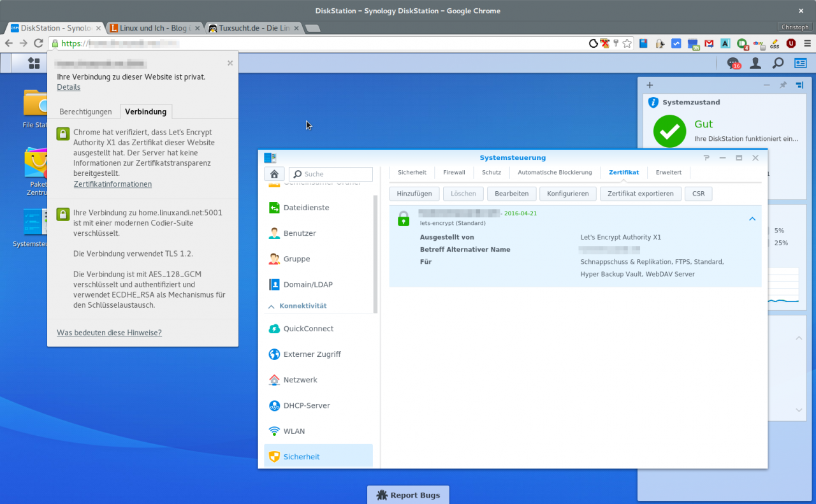The image size is (816, 504).
Task: Open the Chrome hamburger menu
Action: (x=808, y=43)
